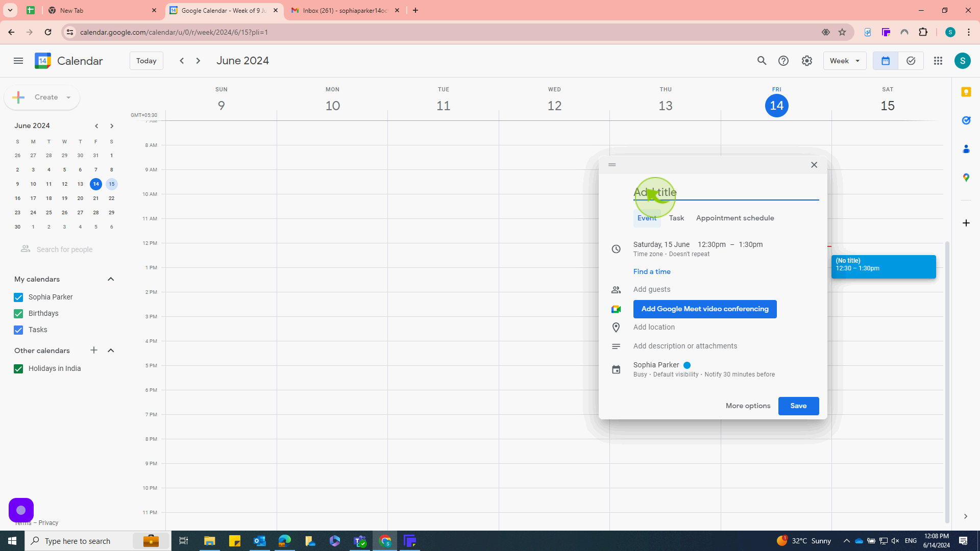
Task: Click the Settings gear icon
Action: [x=807, y=61]
